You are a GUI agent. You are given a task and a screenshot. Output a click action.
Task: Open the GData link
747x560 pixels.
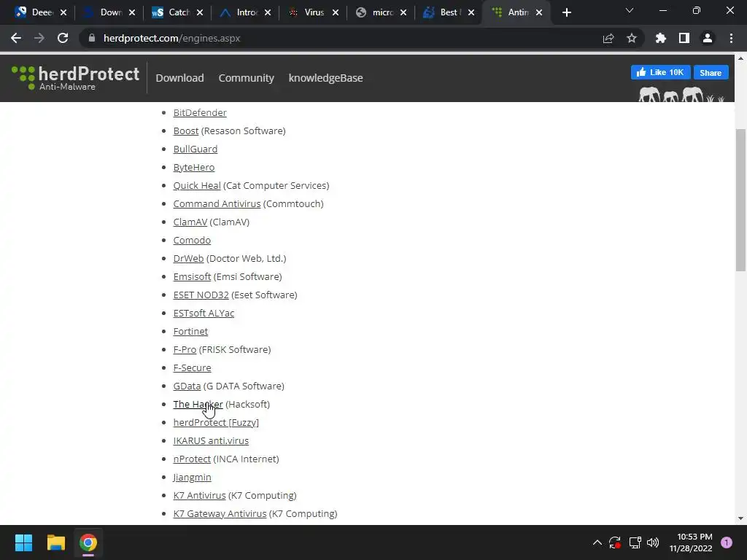(x=187, y=386)
